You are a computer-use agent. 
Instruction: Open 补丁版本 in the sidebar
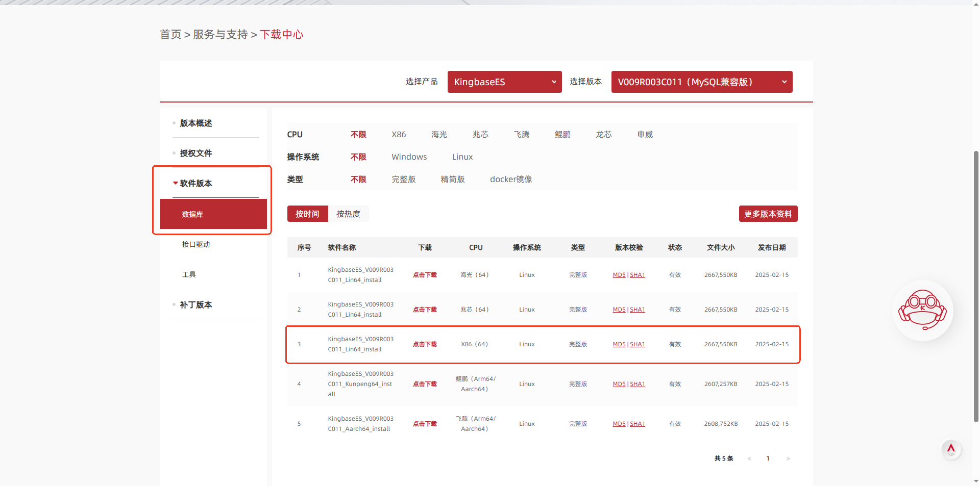196,305
